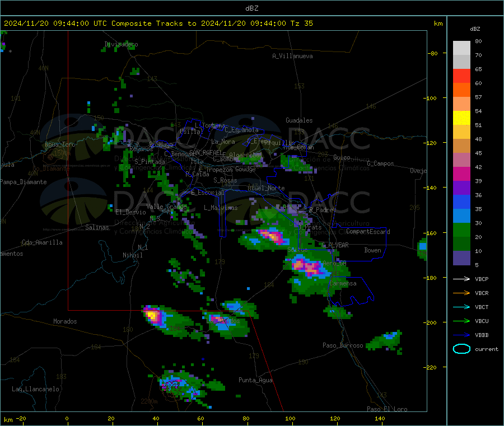Click the Salinas map label
504x426 pixels.
tap(97, 227)
